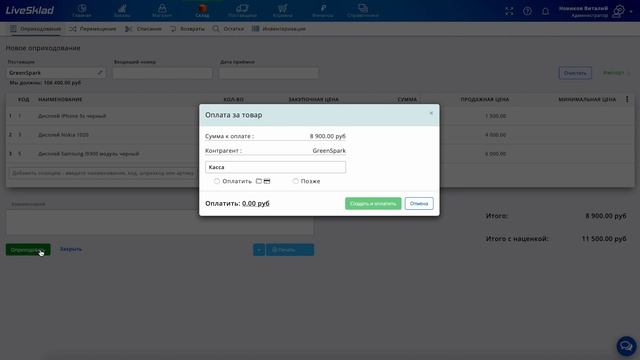640x360 pixels.
Task: Switch to the Списания tab
Action: (x=143, y=29)
